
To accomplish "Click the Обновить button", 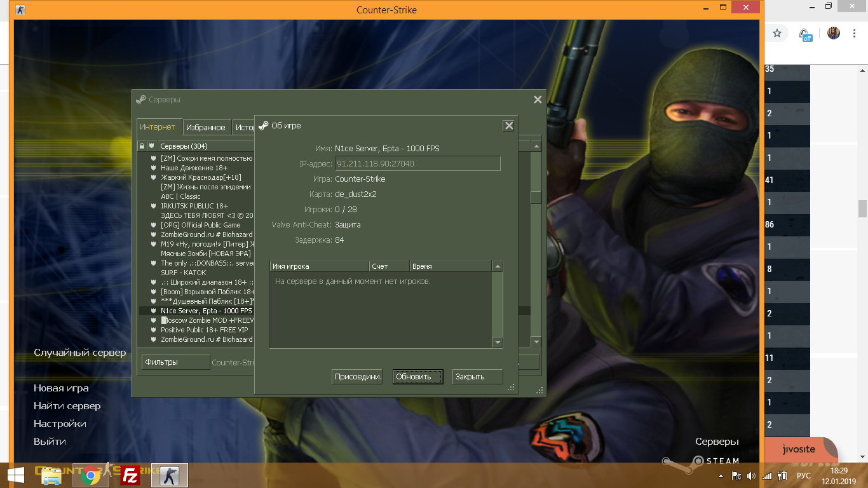I will click(417, 377).
